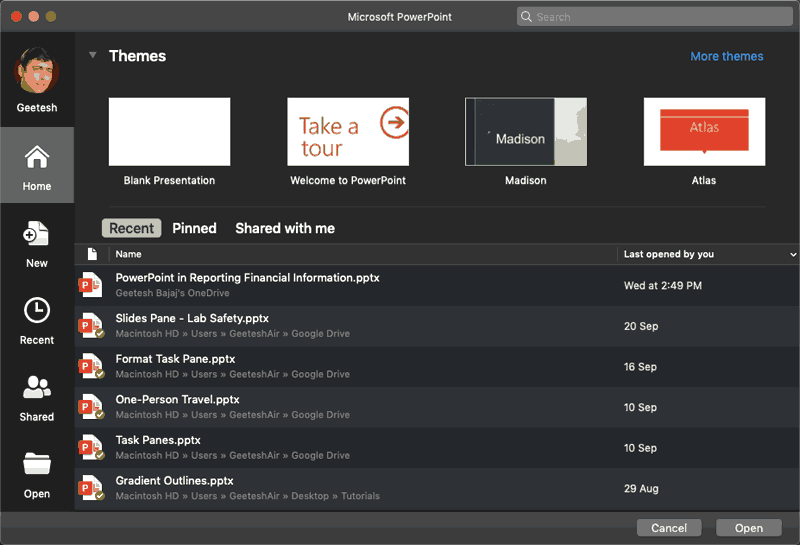This screenshot has height=545, width=800.
Task: Choose the Atlas theme thumbnail
Action: coord(704,131)
